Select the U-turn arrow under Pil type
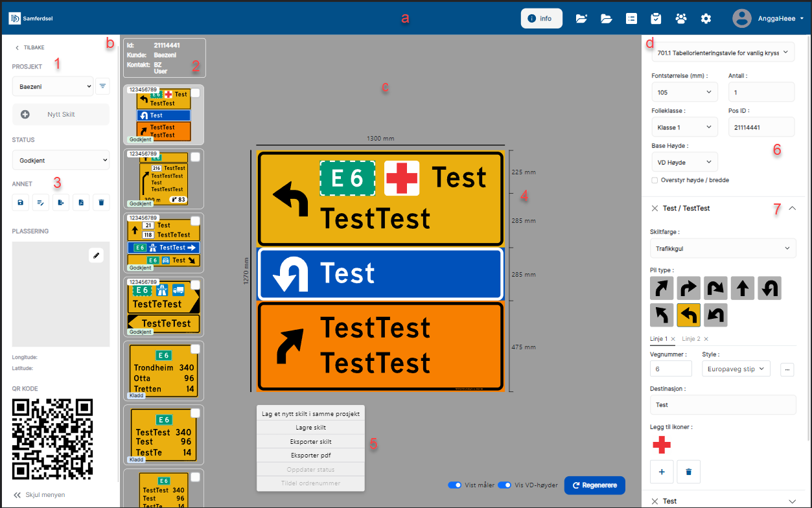This screenshot has height=508, width=812. (769, 288)
